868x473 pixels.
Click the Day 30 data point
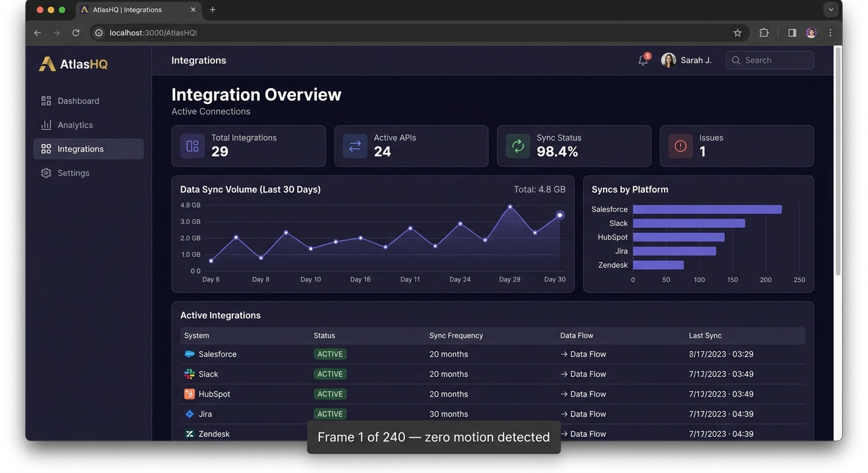(560, 215)
